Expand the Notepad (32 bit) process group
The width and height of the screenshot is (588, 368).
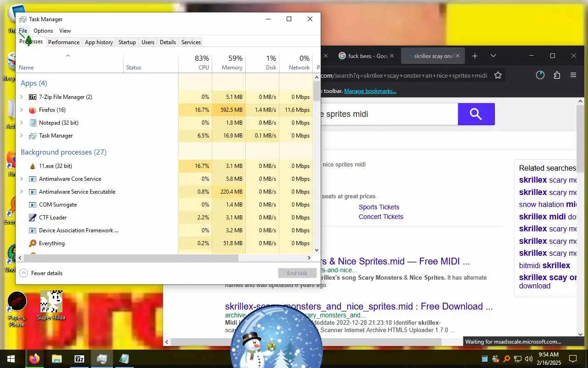coord(22,123)
